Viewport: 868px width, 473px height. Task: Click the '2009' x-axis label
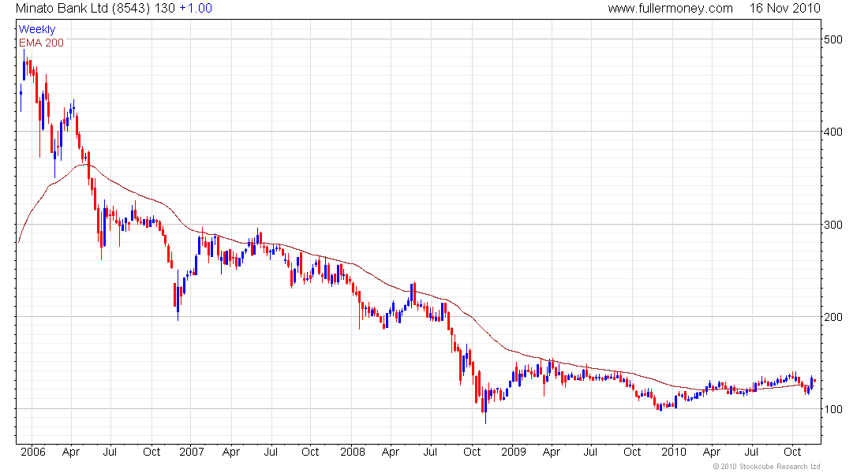(x=513, y=452)
